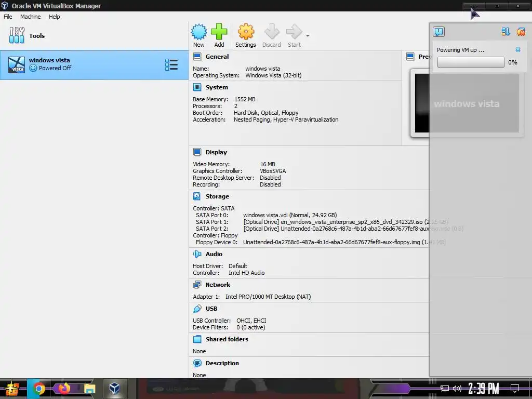Click the Powering VM up progress bar
The height and width of the screenshot is (399, 532).
[x=471, y=62]
